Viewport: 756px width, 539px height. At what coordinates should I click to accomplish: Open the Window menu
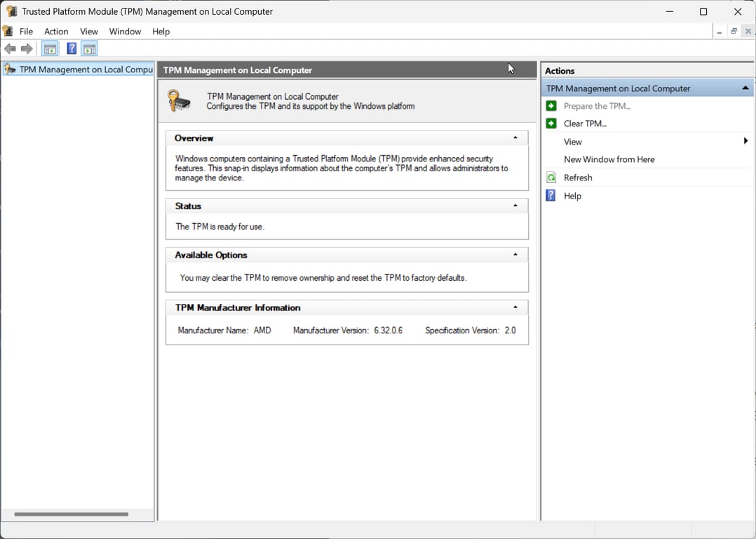click(125, 32)
